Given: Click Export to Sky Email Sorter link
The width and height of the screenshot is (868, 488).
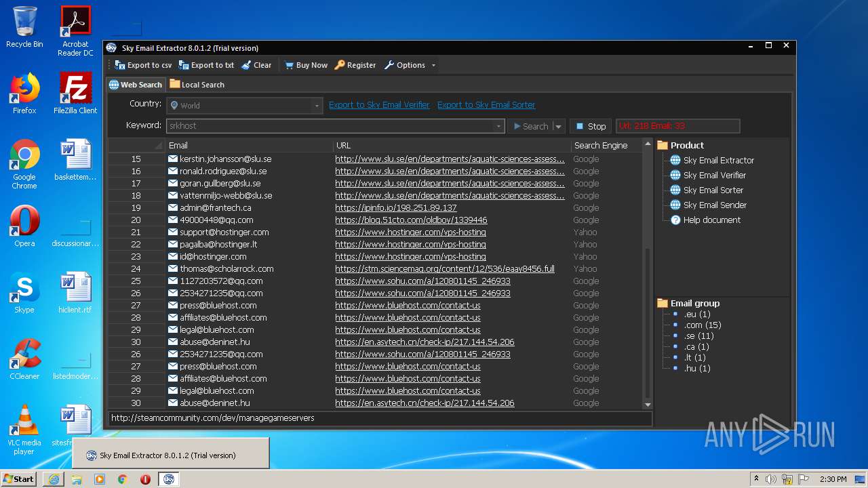Looking at the screenshot, I should point(486,105).
